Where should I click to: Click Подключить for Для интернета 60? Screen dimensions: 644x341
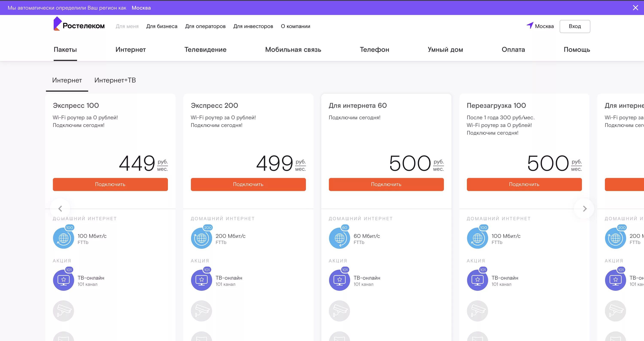pyautogui.click(x=386, y=184)
